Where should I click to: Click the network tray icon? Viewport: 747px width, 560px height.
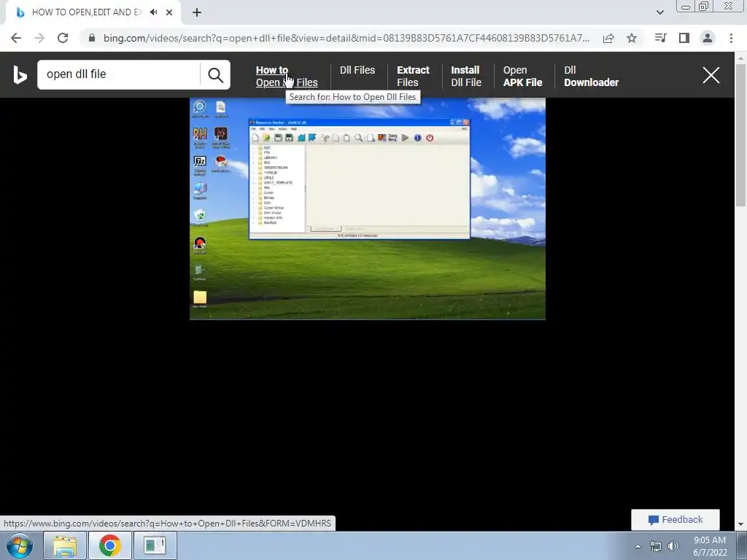656,546
